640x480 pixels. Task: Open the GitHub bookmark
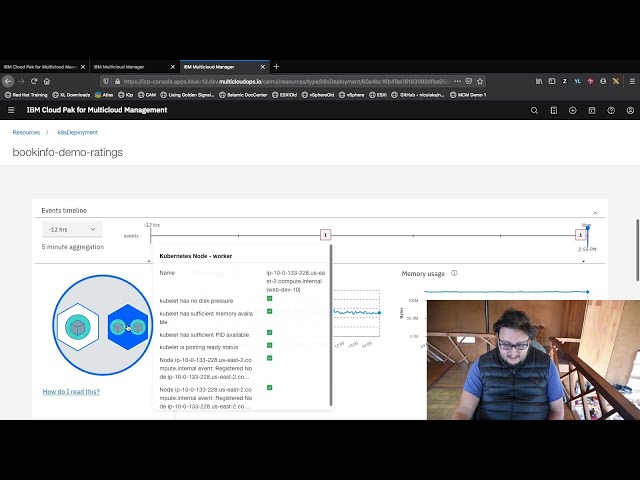pyautogui.click(x=418, y=95)
